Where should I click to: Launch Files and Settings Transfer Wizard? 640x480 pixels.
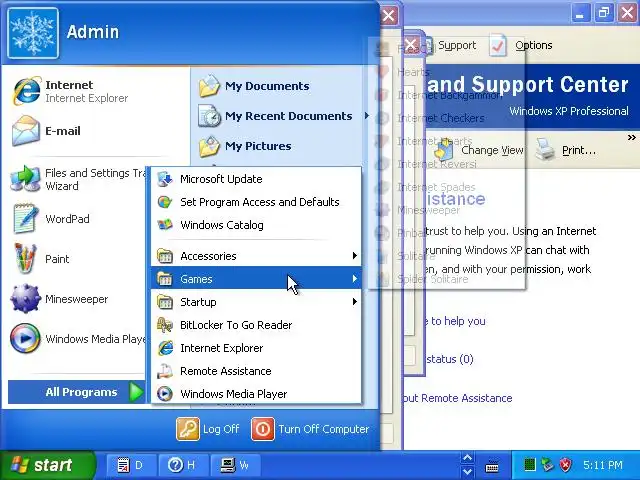click(78, 180)
